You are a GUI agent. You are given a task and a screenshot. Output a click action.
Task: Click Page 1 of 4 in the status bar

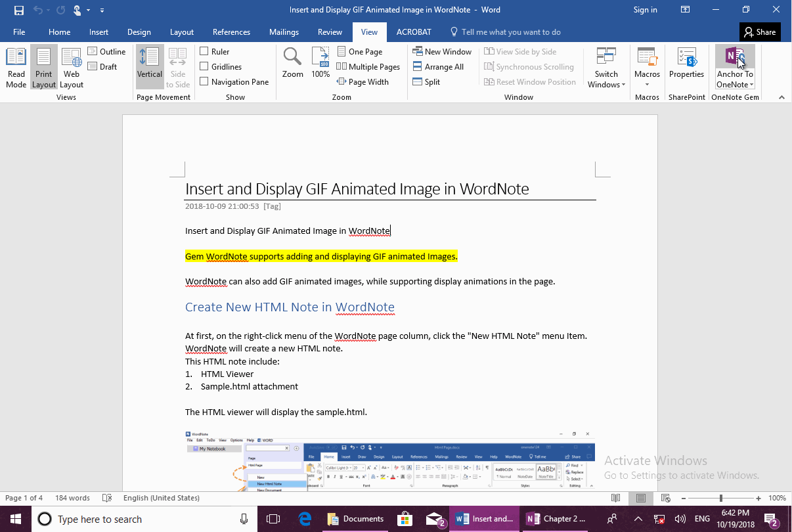24,499
